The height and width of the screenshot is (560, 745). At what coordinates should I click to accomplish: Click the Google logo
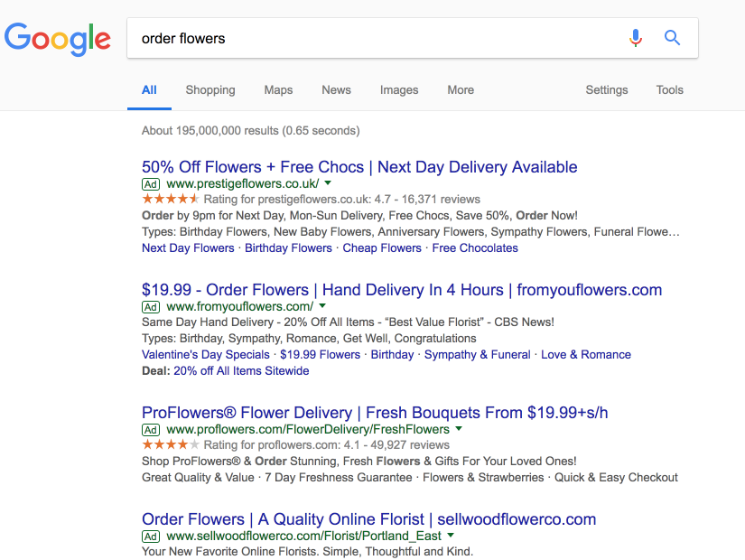click(58, 38)
